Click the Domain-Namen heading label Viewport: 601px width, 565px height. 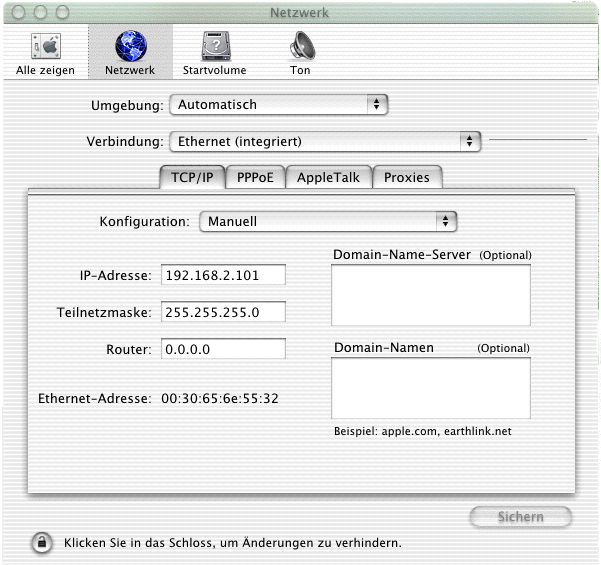pos(384,348)
